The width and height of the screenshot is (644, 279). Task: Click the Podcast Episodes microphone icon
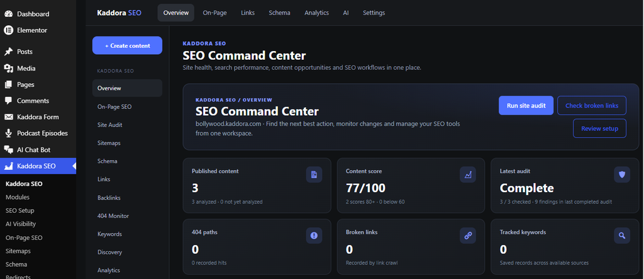pyautogui.click(x=8, y=134)
